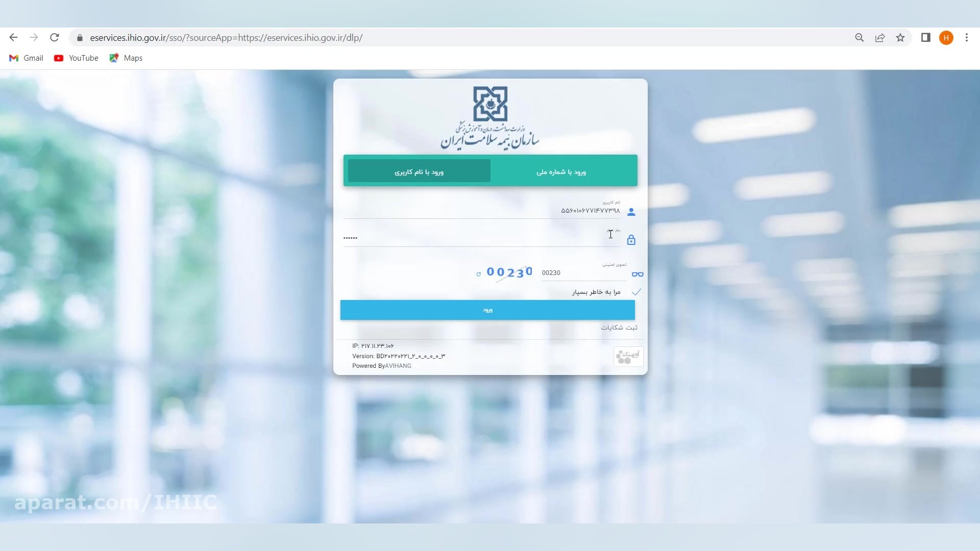The height and width of the screenshot is (551, 980).
Task: Open the YouTube bookmark
Action: coord(77,58)
